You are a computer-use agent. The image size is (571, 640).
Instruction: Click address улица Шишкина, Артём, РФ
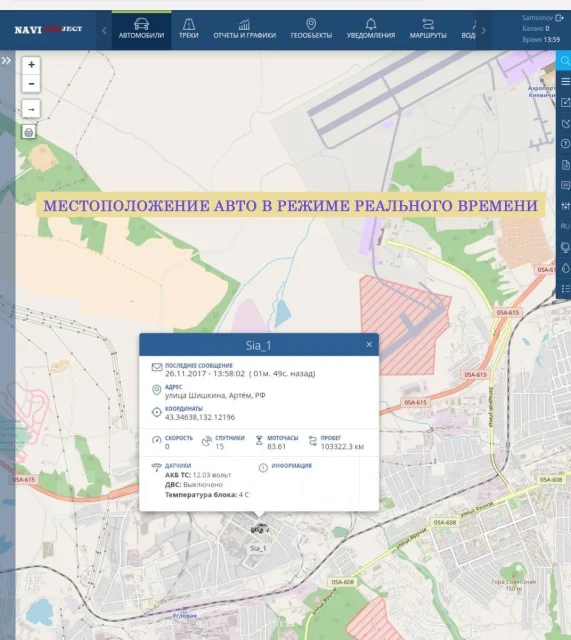215,395
